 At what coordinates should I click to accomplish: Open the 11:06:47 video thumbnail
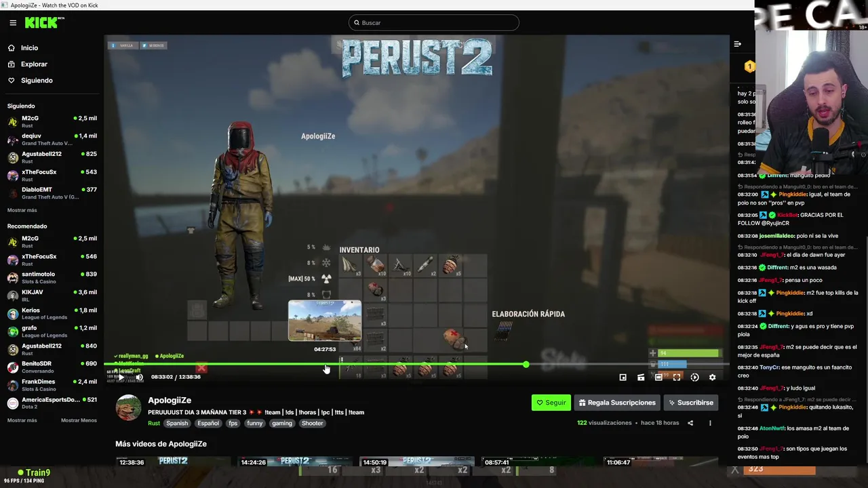pyautogui.click(x=660, y=462)
